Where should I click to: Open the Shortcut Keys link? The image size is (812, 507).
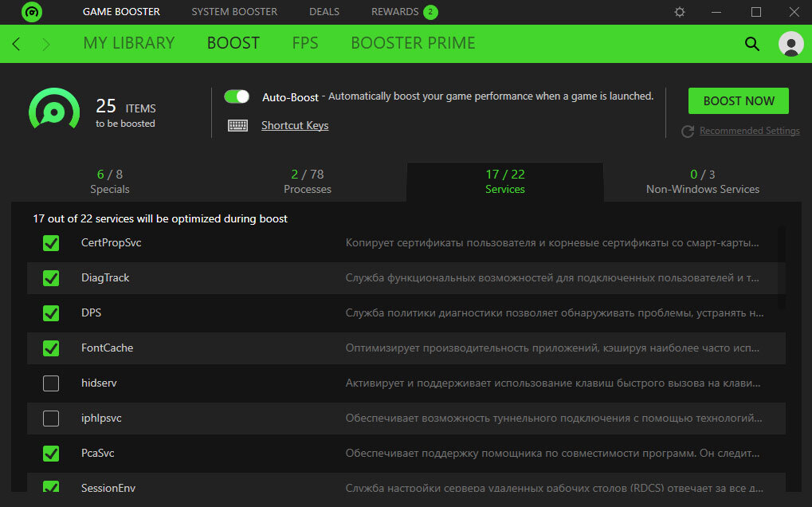pos(295,125)
